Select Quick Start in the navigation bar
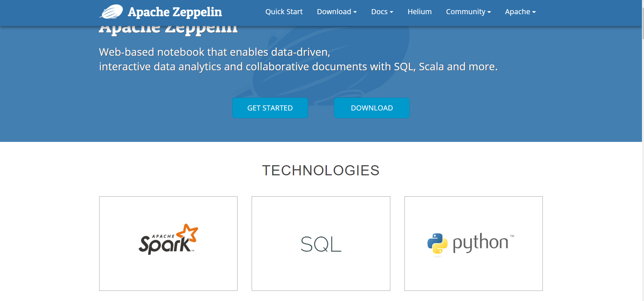The width and height of the screenshot is (644, 301). coord(284,11)
